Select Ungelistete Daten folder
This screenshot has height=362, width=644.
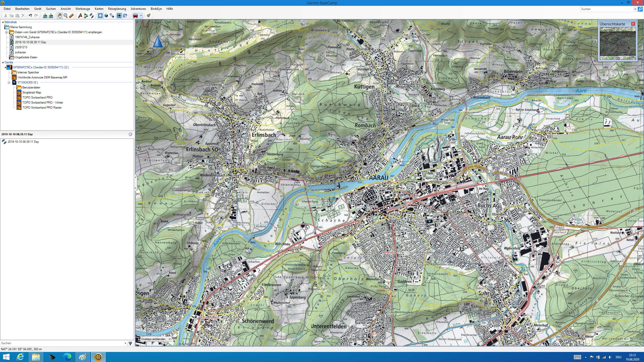(x=26, y=57)
